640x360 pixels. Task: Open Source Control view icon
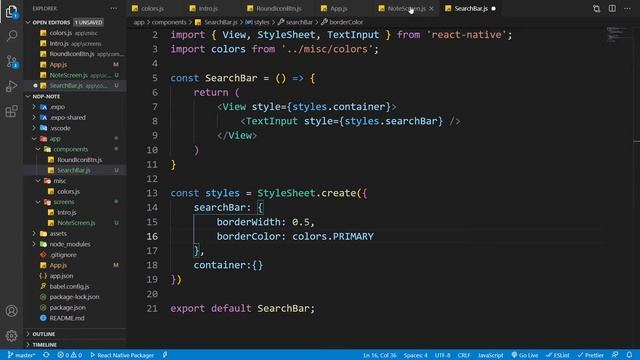11,62
